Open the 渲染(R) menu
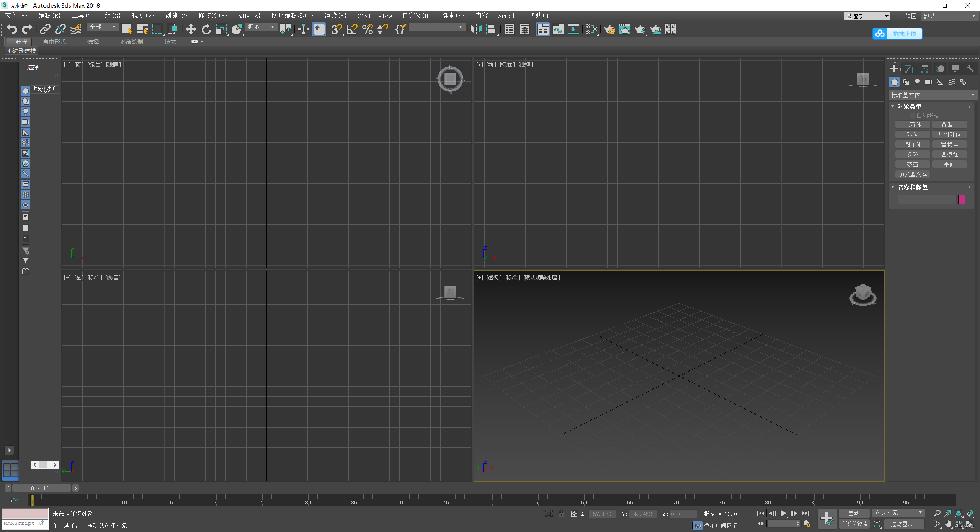The width and height of the screenshot is (980, 532). (335, 16)
